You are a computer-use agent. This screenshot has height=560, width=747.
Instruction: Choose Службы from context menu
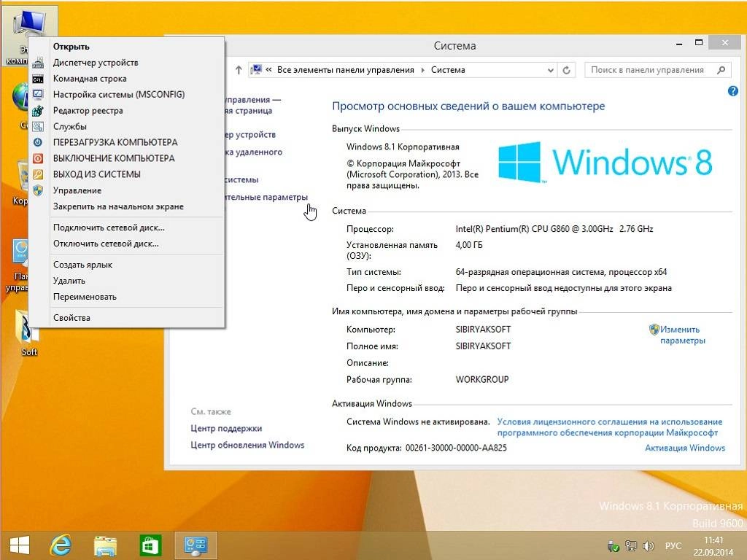click(69, 126)
